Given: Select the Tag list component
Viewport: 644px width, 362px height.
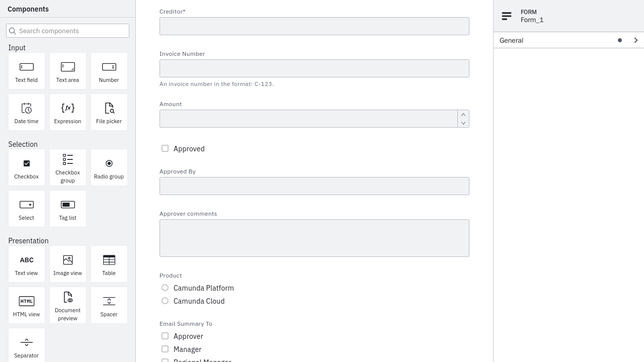Looking at the screenshot, I should pyautogui.click(x=68, y=209).
